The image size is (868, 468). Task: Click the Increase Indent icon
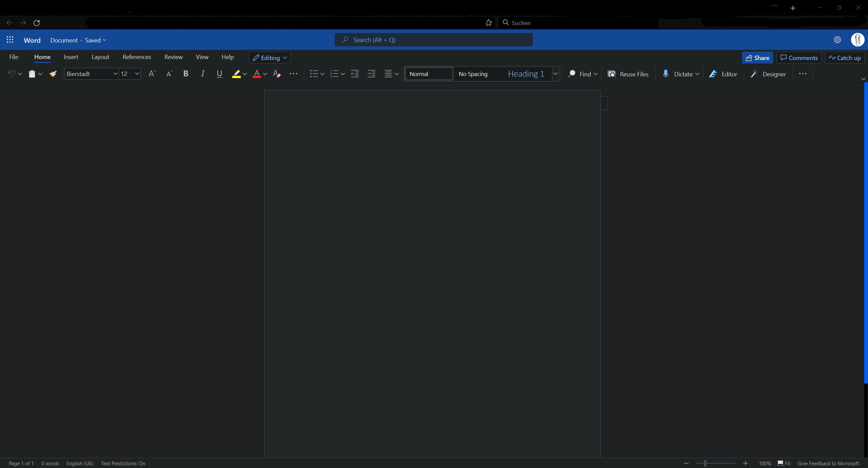pos(371,74)
